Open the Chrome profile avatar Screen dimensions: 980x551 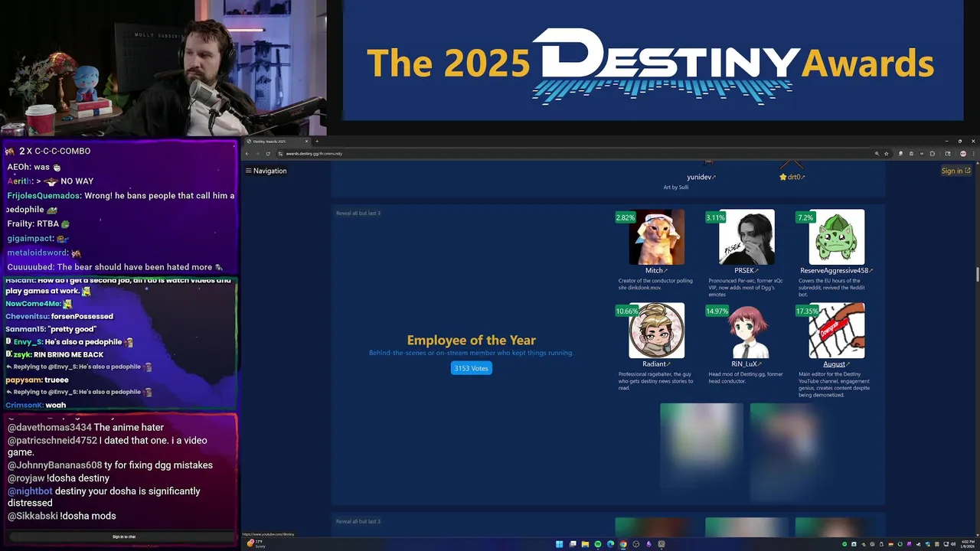(x=963, y=153)
